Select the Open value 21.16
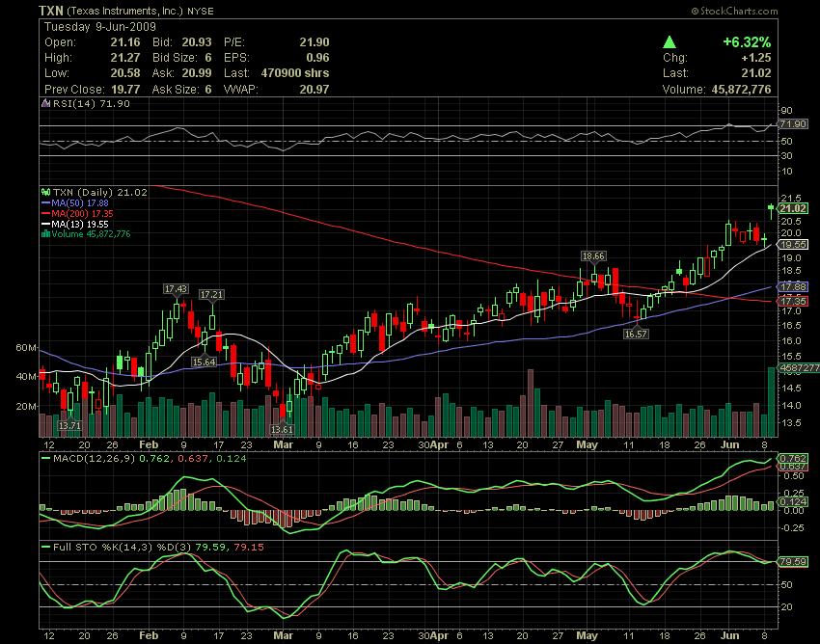 click(125, 42)
